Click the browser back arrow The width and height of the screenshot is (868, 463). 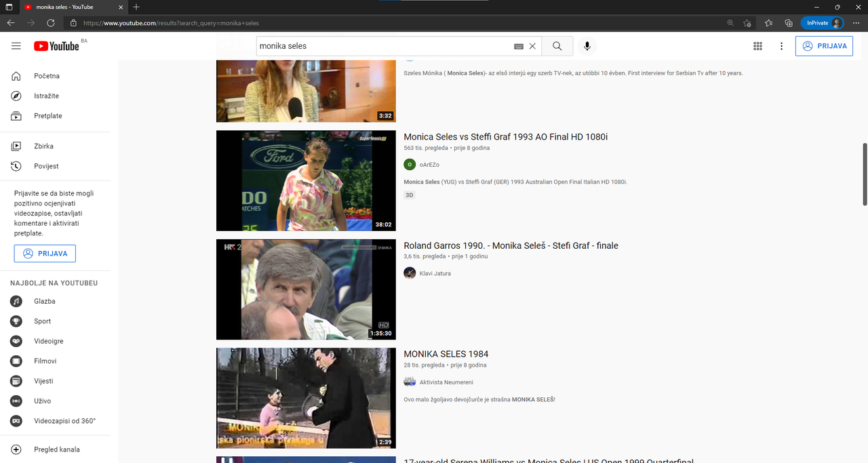point(11,23)
